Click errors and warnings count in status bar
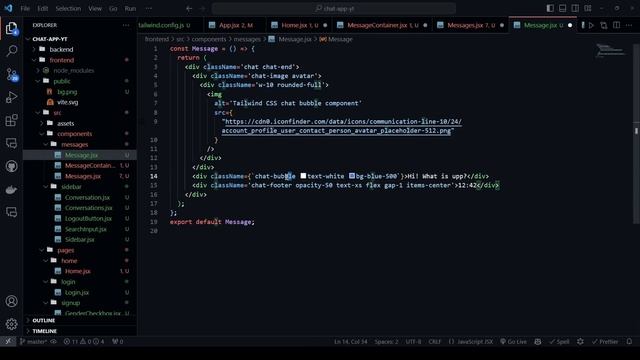Screen dimensions: 640x360 [x=84, y=342]
